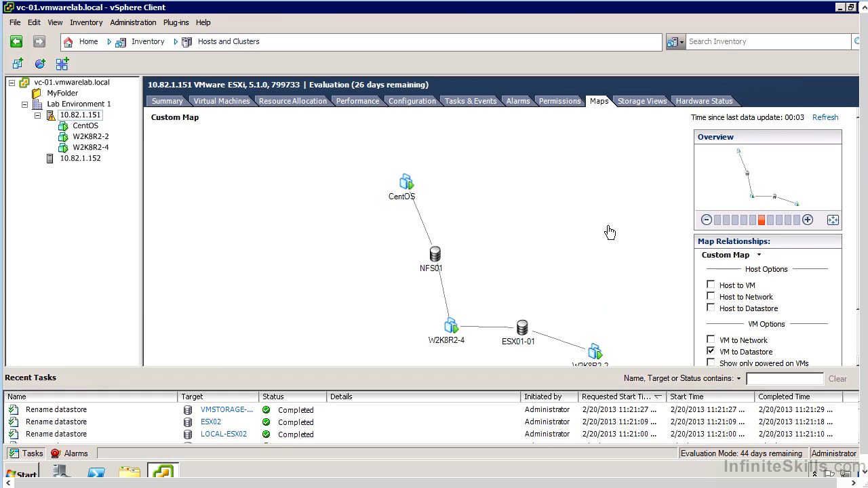Click the second toolbar icon under the Back arrow

pyautogui.click(x=40, y=64)
